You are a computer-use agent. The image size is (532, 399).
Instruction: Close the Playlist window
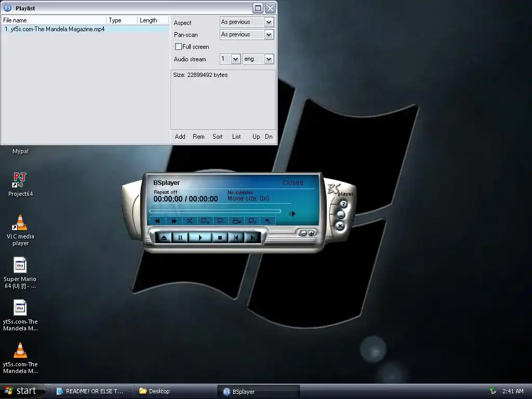[x=270, y=8]
